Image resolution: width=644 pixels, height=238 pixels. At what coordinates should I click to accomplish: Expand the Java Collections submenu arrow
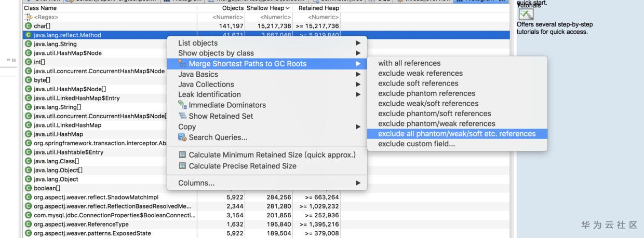358,85
